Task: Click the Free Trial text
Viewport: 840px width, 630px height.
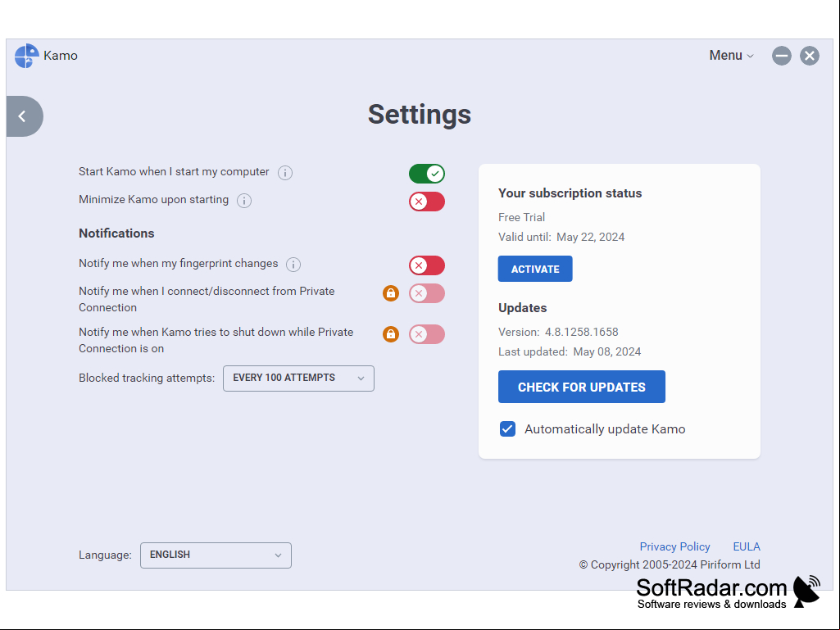Action: (x=521, y=217)
